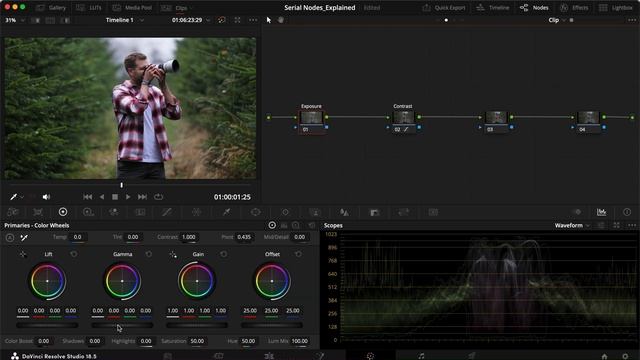Toggle the Clips thumbnail strip
Viewport: 640px width, 360px height.
(x=174, y=8)
